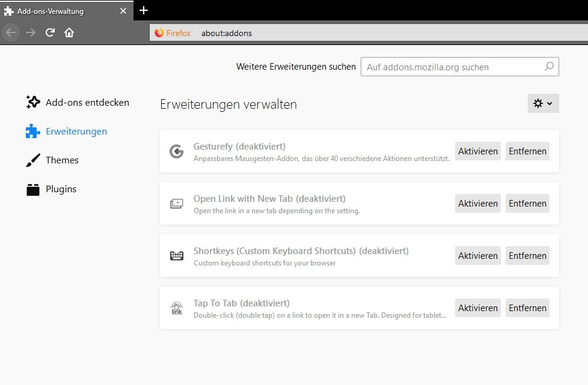588x385 pixels.
Task: Click the magnifier search icon
Action: click(x=549, y=67)
